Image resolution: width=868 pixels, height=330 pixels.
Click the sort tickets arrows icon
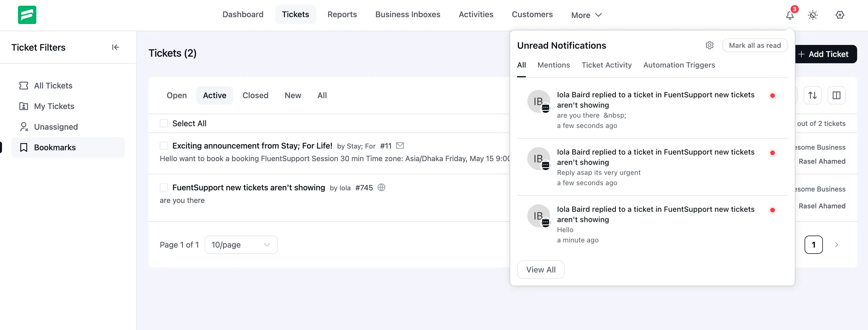click(x=812, y=96)
